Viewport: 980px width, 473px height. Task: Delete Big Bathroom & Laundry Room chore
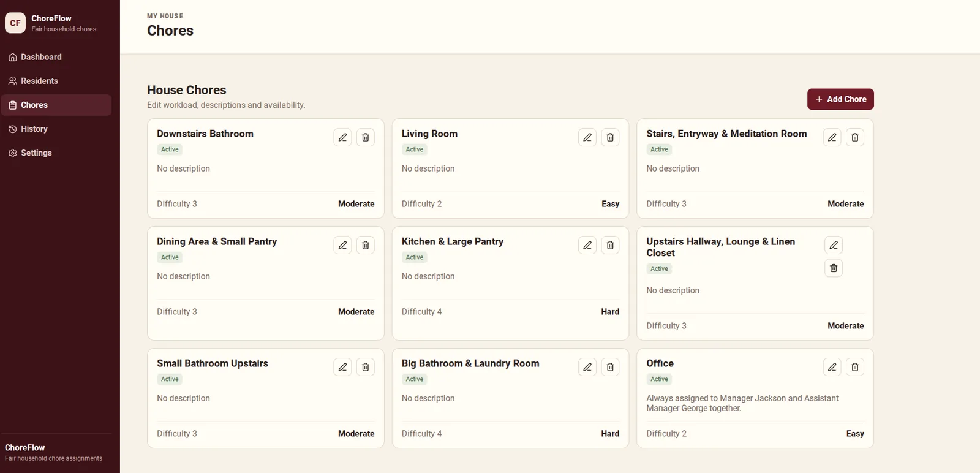click(x=610, y=367)
